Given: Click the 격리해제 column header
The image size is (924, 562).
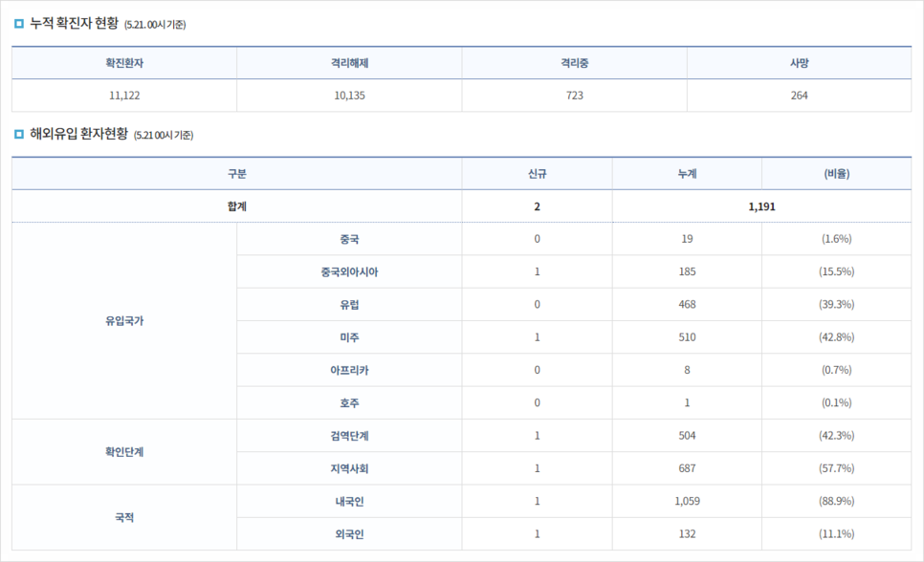Looking at the screenshot, I should 349,63.
